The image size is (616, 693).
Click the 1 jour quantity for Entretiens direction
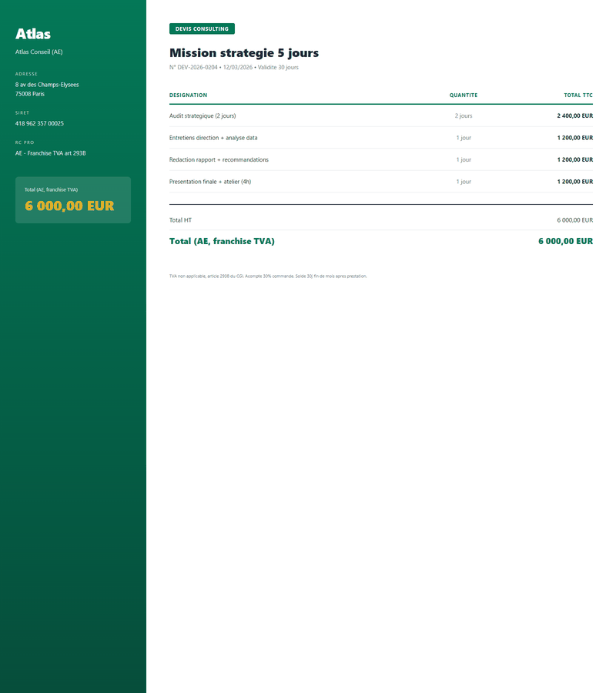464,138
